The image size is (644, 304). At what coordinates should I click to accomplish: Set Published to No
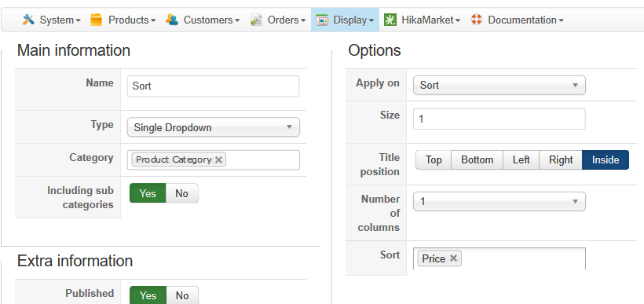pos(182,295)
